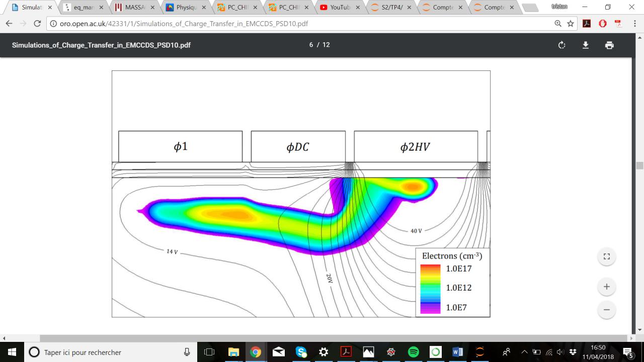Click the 1.0E12 legend value
The width and height of the screenshot is (644, 362).
click(x=459, y=288)
